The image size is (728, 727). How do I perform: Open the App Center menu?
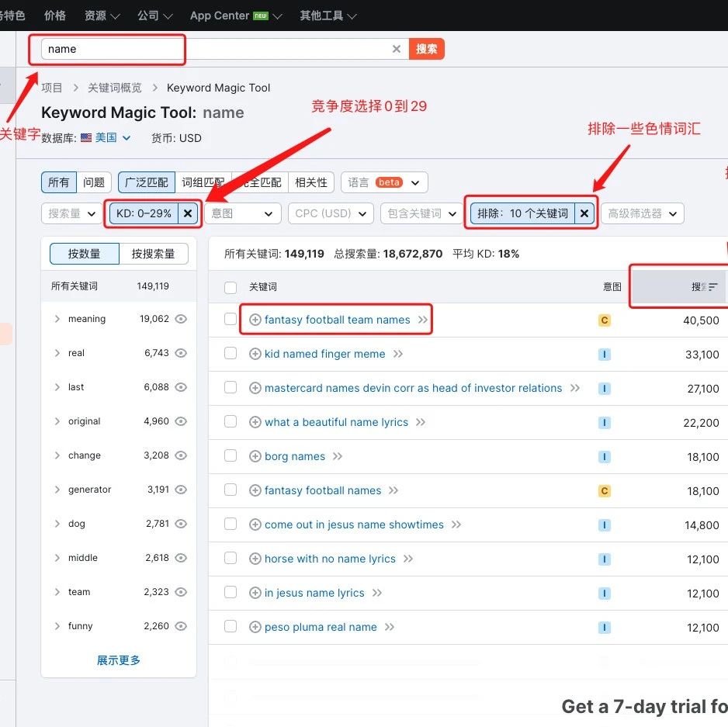click(236, 16)
